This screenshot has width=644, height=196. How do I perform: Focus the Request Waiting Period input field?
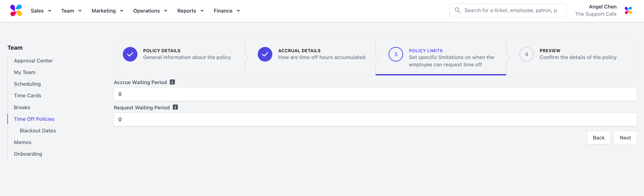click(375, 119)
